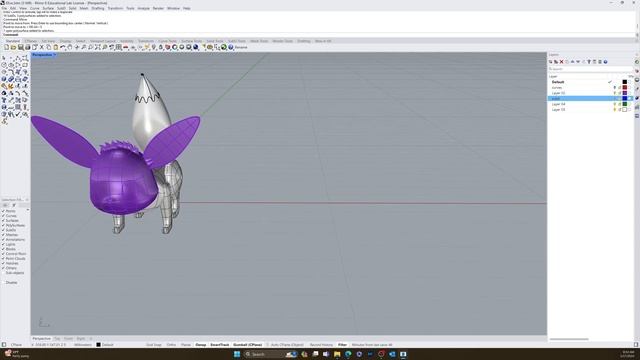This screenshot has height=360, width=640.
Task: Click the red color swatch of Curves layer
Action: (624, 87)
